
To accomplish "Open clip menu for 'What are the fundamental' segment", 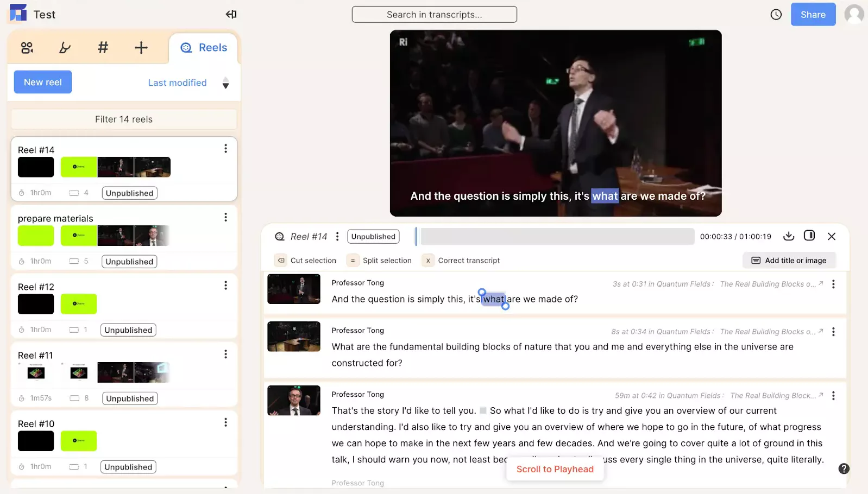I will tap(833, 332).
